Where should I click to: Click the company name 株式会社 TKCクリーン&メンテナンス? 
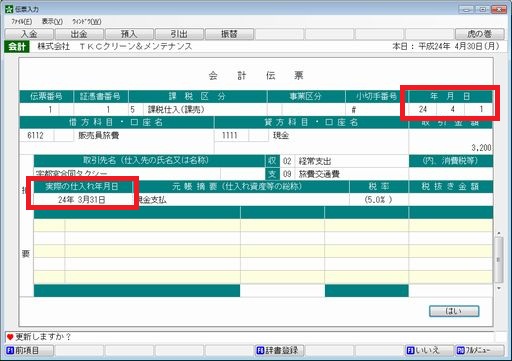click(x=115, y=46)
